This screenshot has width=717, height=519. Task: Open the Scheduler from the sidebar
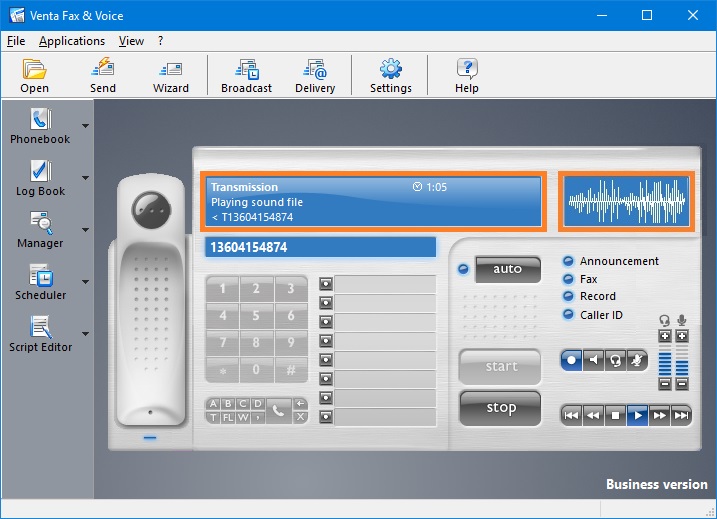[40, 282]
